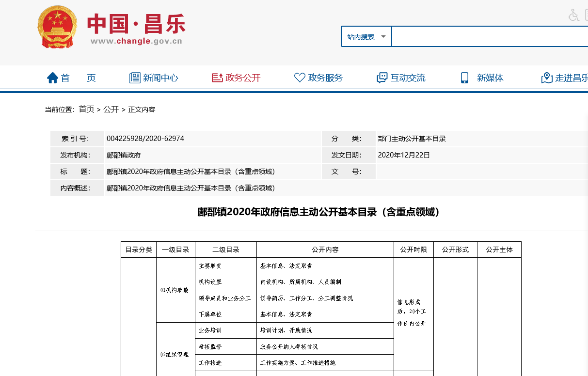Screen dimensions: 588x376
Task: Click the article title heading text
Action: tap(318, 212)
